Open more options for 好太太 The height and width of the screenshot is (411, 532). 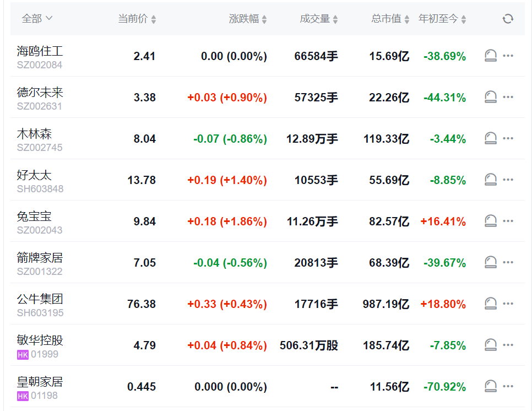click(508, 180)
